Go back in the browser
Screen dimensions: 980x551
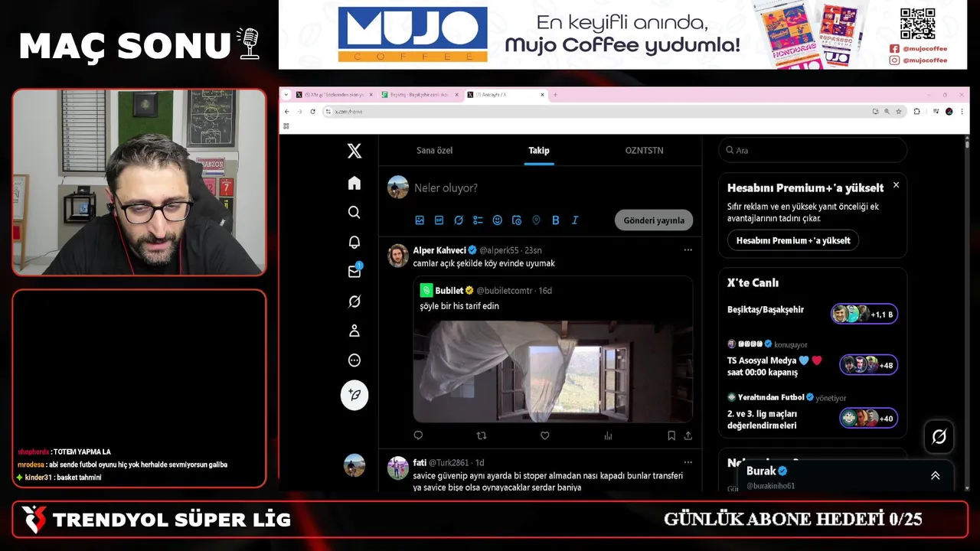[287, 112]
